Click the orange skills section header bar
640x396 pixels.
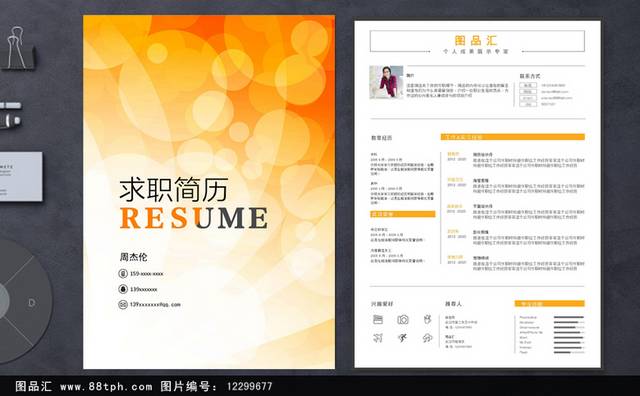point(549,303)
